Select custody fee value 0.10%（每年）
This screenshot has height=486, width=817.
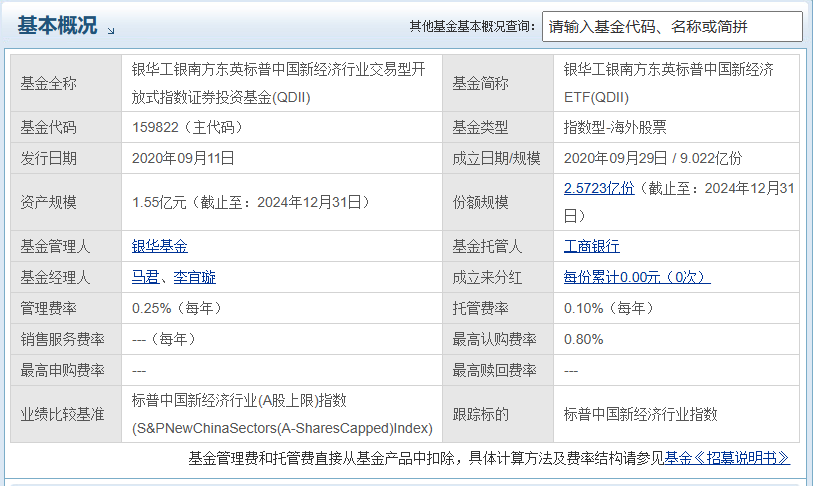click(609, 308)
